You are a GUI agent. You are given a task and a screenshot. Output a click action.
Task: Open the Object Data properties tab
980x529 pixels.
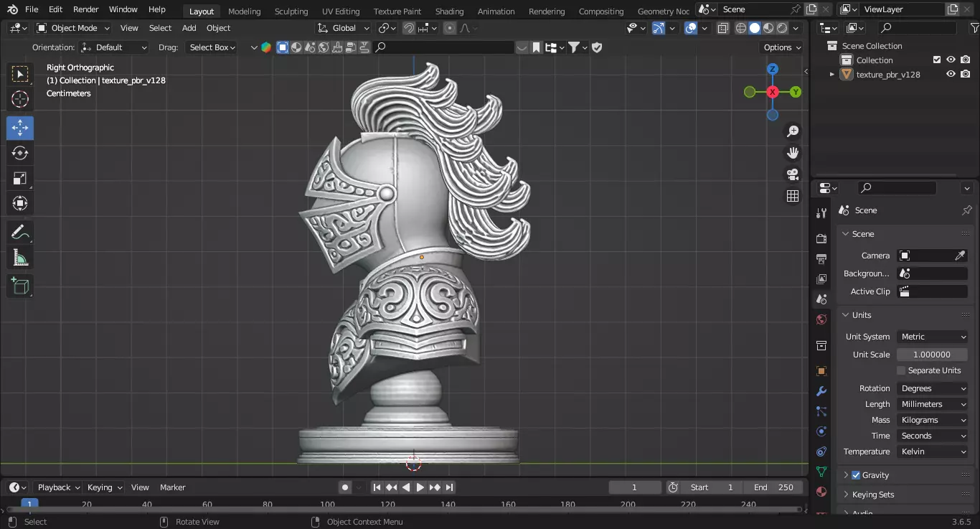coord(821,472)
